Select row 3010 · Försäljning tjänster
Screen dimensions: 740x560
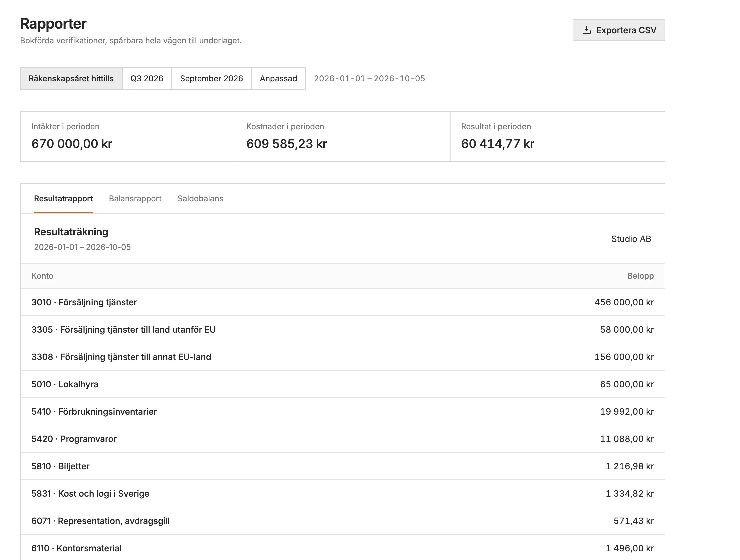tap(343, 302)
